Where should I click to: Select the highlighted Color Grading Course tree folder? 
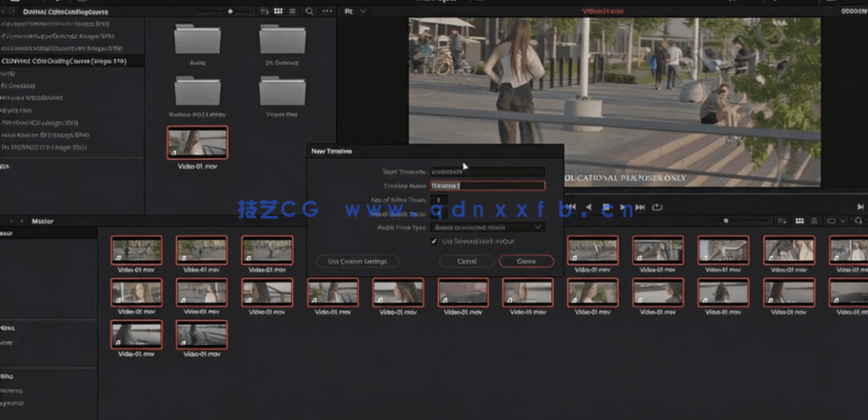[72, 61]
